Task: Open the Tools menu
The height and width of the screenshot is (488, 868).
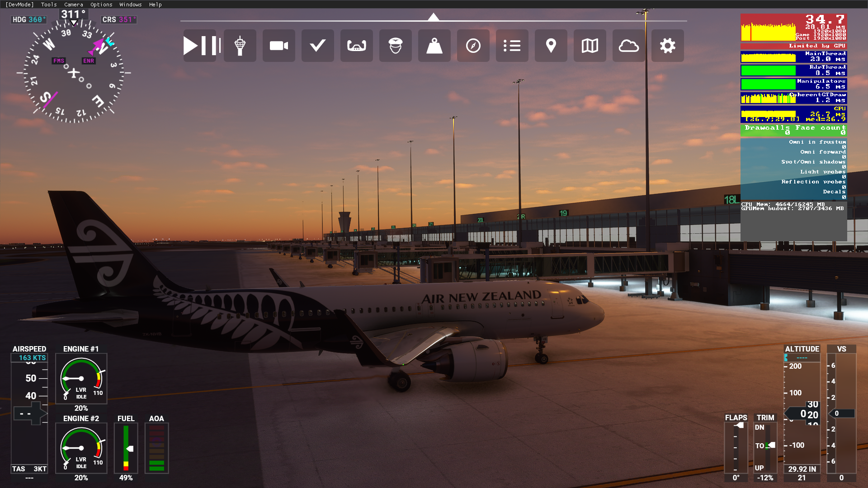Action: coord(49,5)
